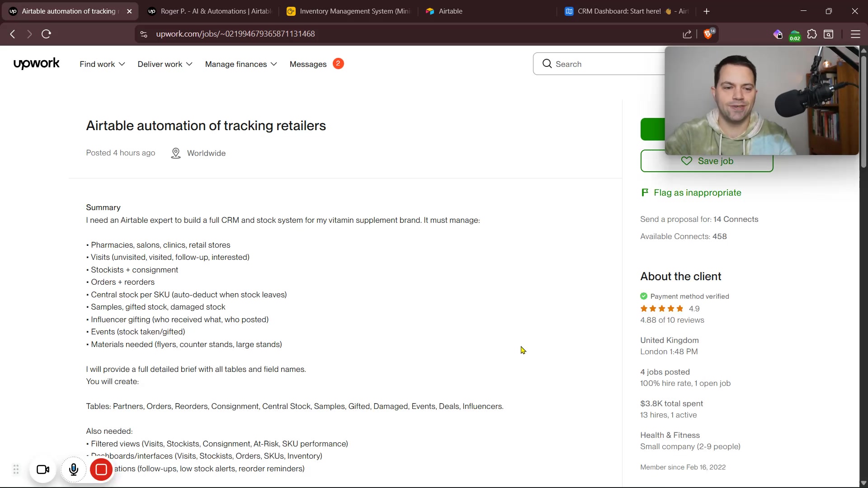Toggle the camera in the recorder bar
This screenshot has width=868, height=488.
pos(43,469)
